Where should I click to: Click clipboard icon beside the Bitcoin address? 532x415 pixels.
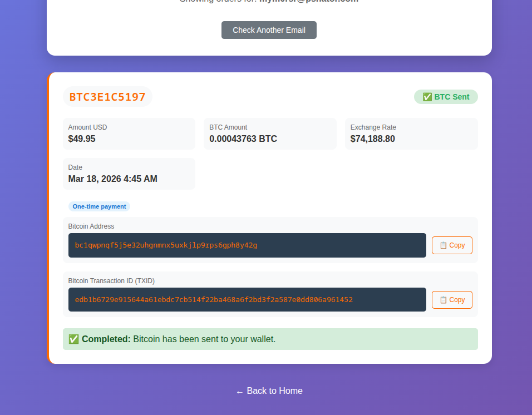click(444, 245)
